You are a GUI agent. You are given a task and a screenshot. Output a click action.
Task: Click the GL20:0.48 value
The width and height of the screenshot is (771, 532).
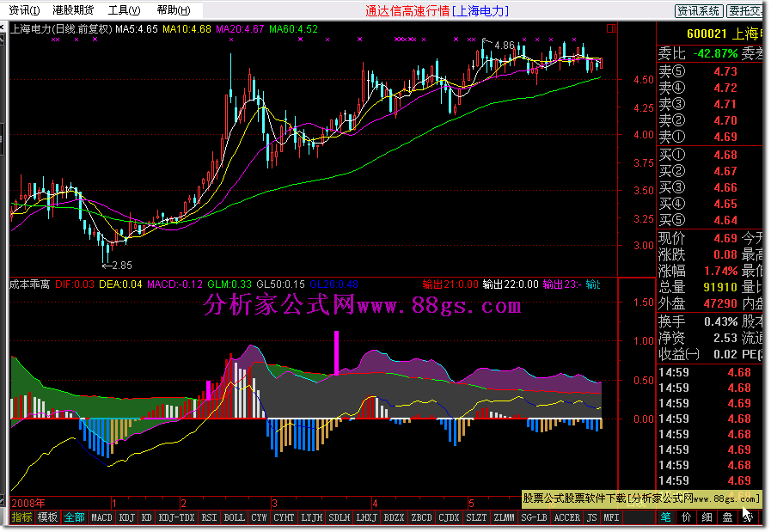333,284
